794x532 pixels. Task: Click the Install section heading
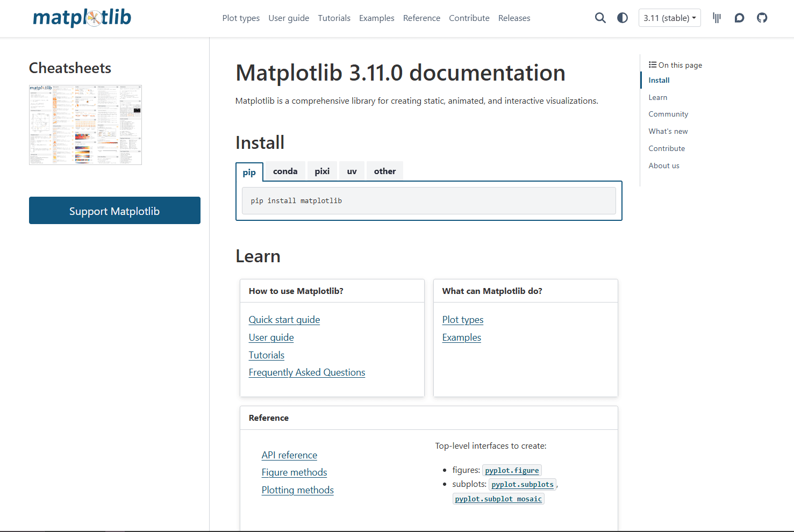pos(260,143)
